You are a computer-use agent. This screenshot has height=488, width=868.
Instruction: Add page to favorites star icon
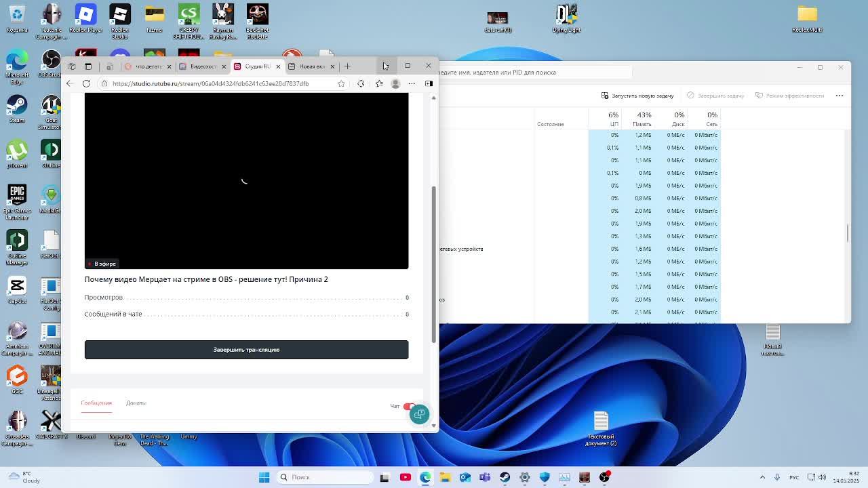pyautogui.click(x=341, y=83)
